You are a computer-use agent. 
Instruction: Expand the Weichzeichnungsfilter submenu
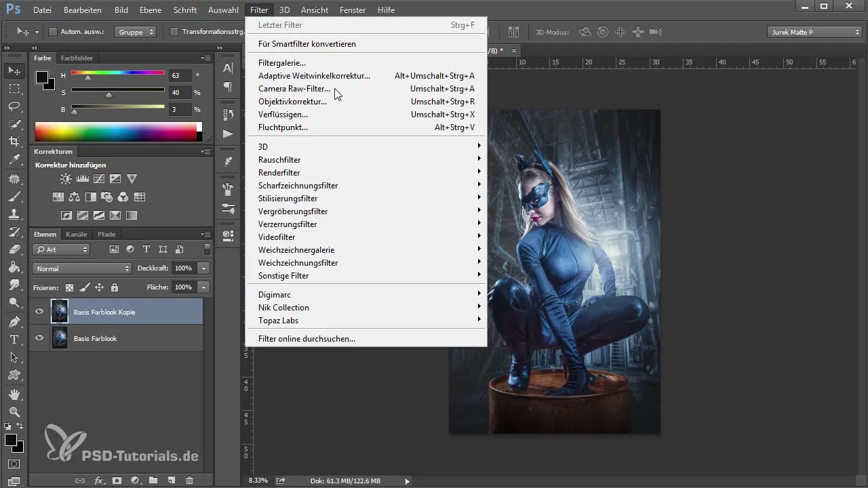(366, 262)
